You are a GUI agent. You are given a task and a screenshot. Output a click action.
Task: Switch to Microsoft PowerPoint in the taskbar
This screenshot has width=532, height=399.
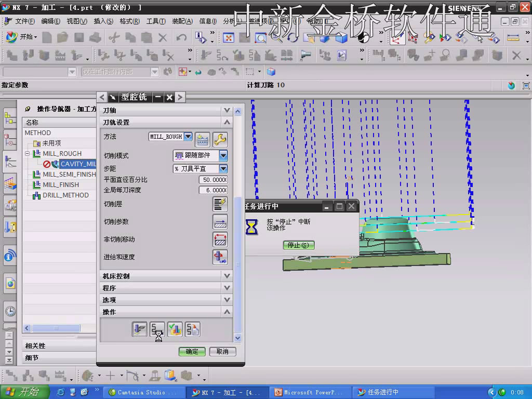pyautogui.click(x=310, y=392)
